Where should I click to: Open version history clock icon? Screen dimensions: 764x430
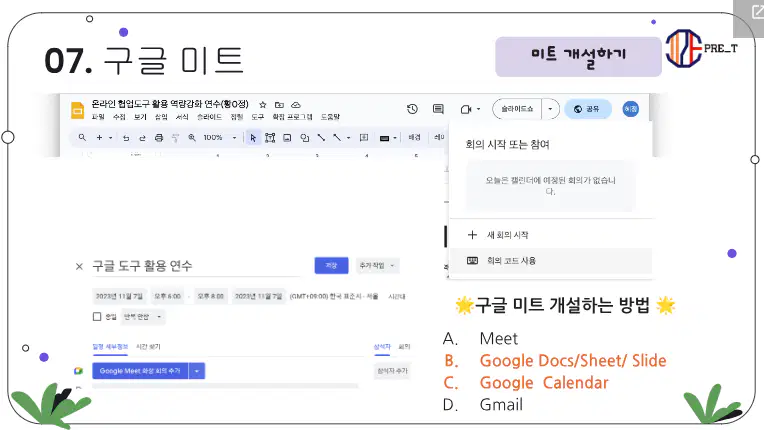point(412,109)
